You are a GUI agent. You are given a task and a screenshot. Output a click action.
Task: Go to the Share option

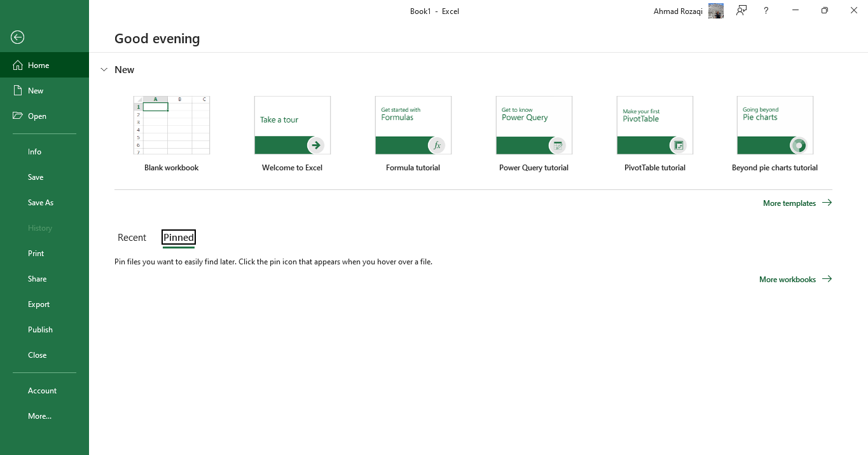pos(45,278)
